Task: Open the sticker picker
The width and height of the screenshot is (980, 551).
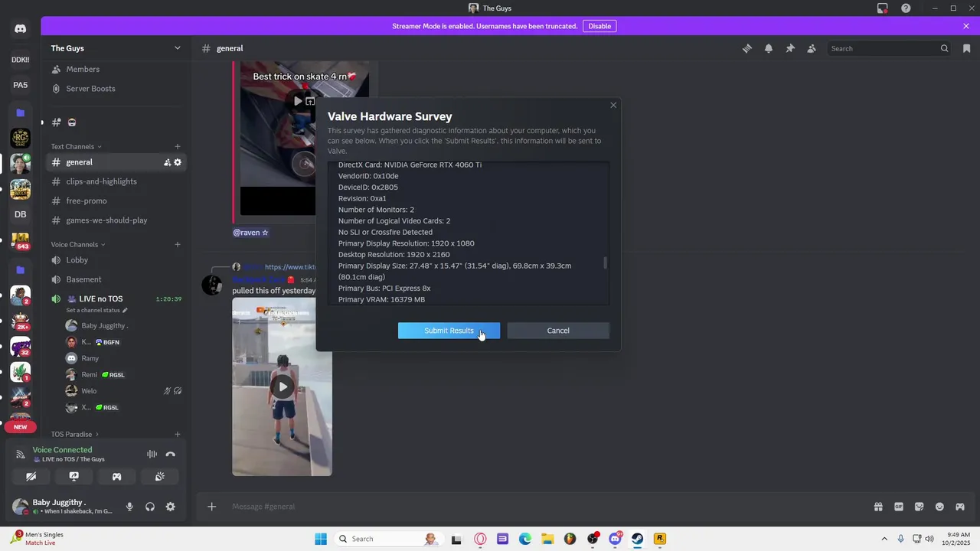Action: point(920,507)
